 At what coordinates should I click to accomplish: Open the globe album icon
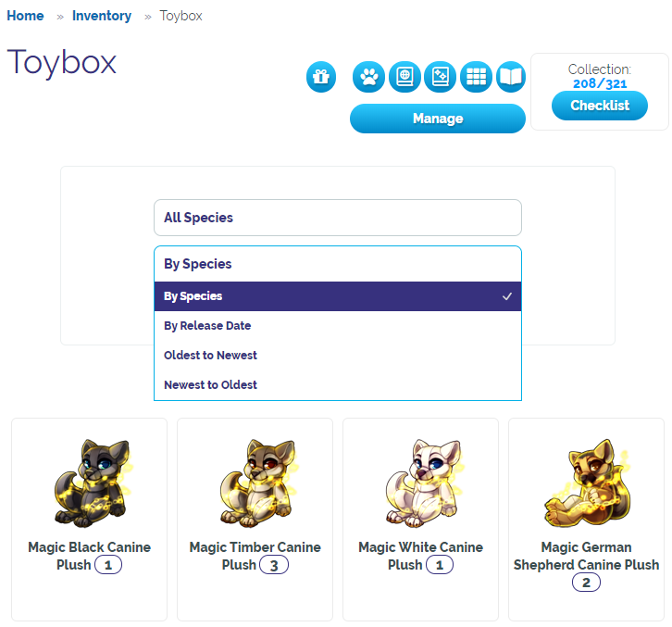point(404,77)
